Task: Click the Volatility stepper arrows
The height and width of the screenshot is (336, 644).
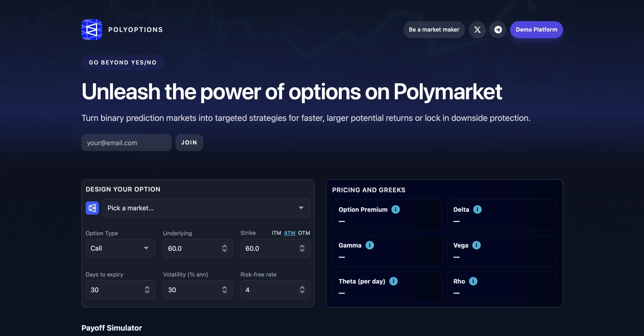Action: (224, 290)
